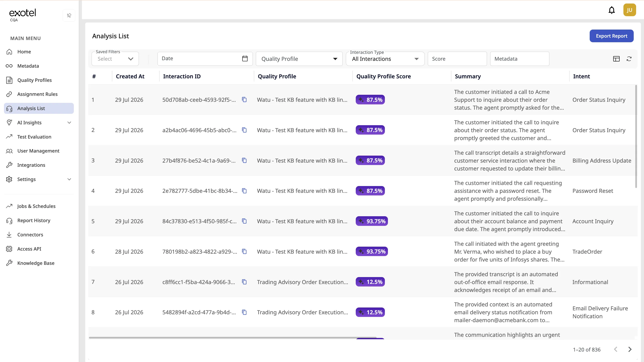Open User Management page
644x362 pixels.
coord(39,151)
